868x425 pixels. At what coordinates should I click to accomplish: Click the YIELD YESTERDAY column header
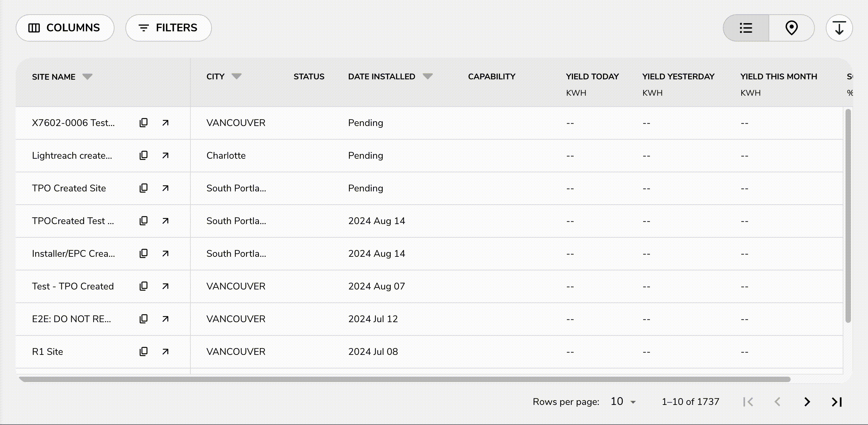(678, 77)
